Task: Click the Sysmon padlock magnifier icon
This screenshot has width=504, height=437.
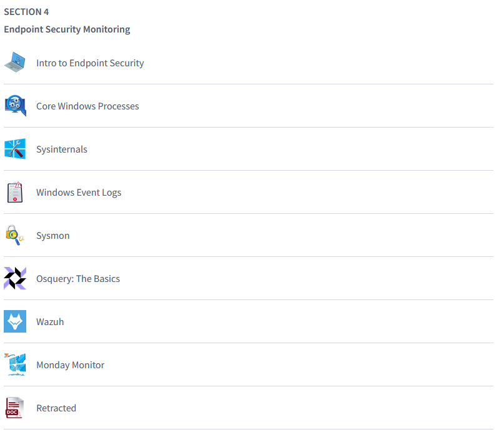Action: (x=15, y=235)
